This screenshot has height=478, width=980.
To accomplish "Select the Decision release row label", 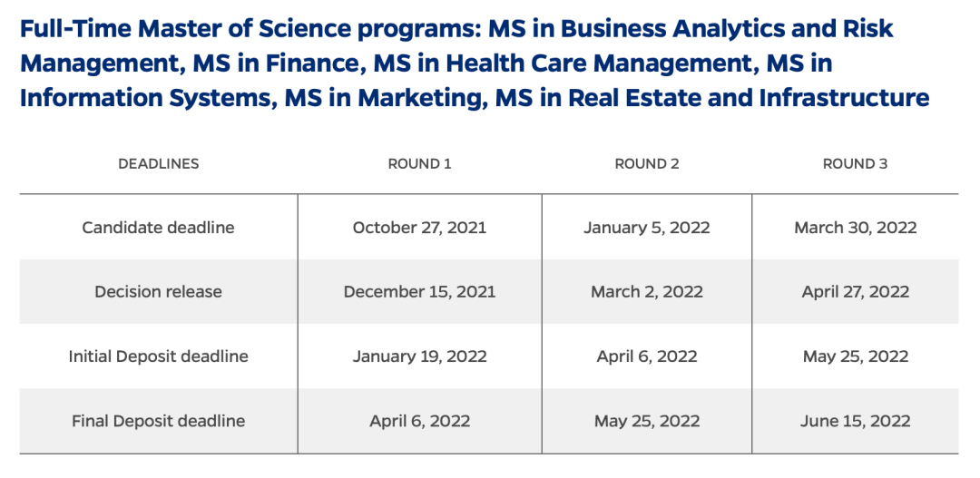I will point(158,292).
